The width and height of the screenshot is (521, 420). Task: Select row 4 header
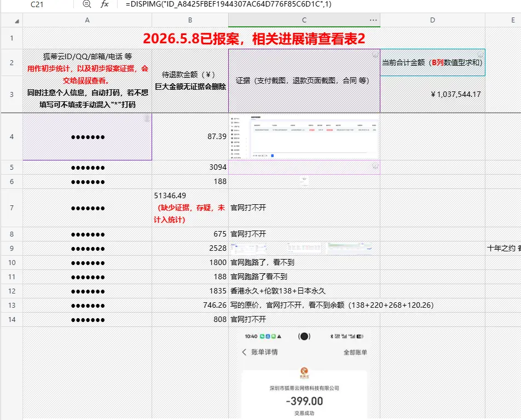coord(11,137)
